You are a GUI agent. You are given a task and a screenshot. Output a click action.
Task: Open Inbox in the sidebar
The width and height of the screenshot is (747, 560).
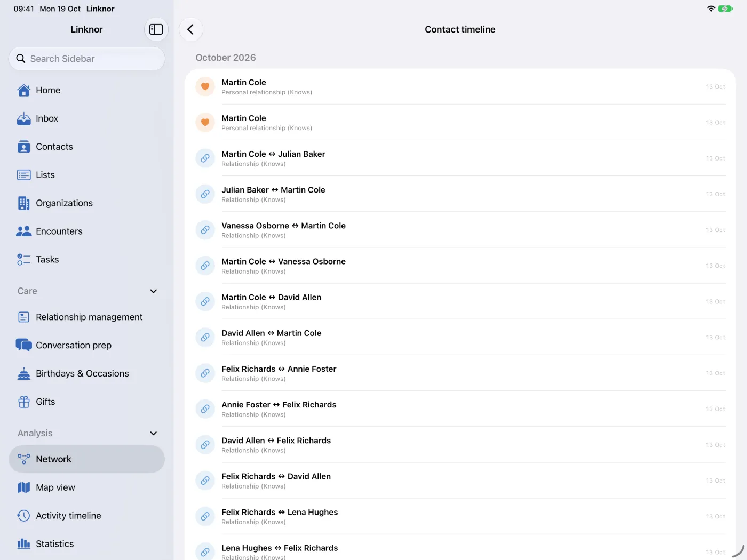(87, 118)
